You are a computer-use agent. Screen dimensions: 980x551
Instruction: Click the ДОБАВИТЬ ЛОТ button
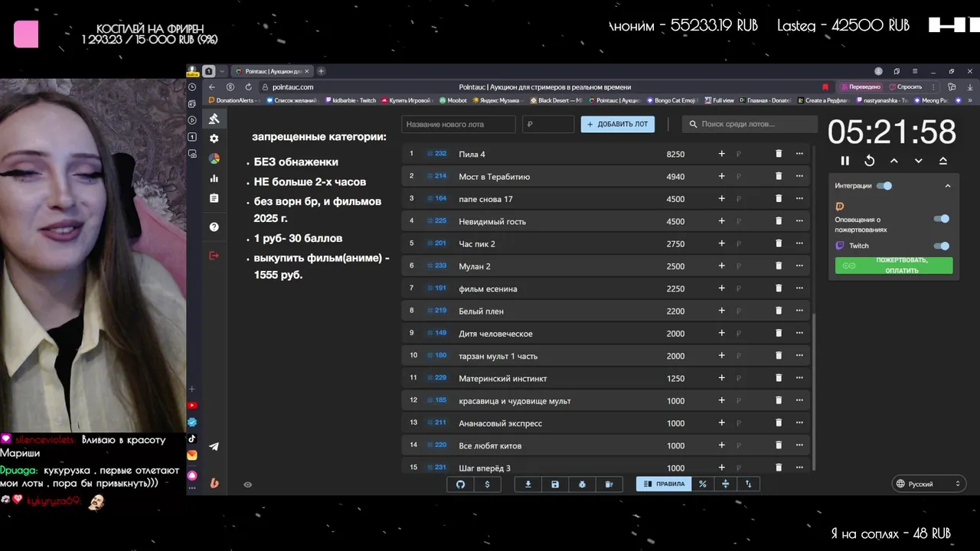[617, 124]
